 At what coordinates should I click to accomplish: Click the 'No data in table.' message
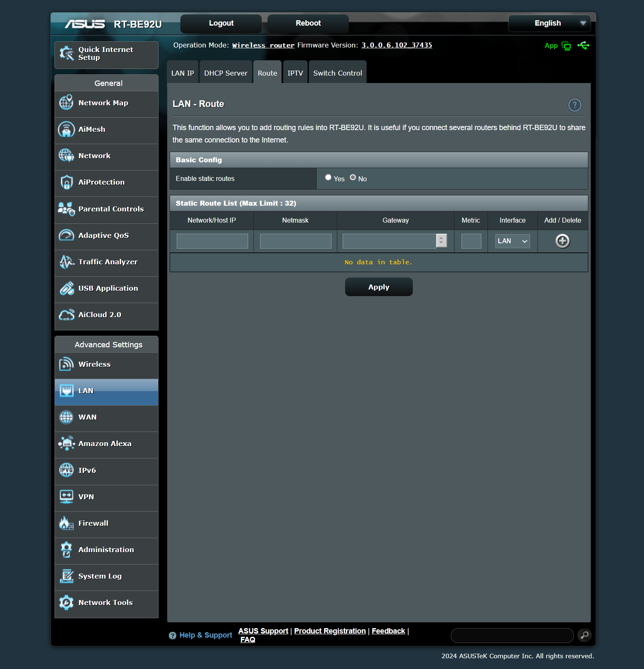click(x=379, y=262)
